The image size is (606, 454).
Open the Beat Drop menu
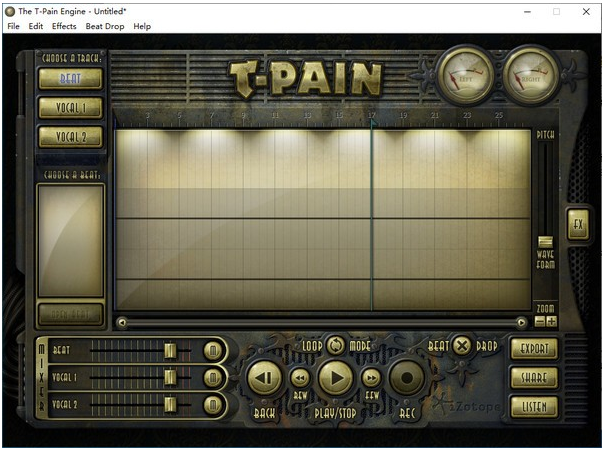click(105, 26)
